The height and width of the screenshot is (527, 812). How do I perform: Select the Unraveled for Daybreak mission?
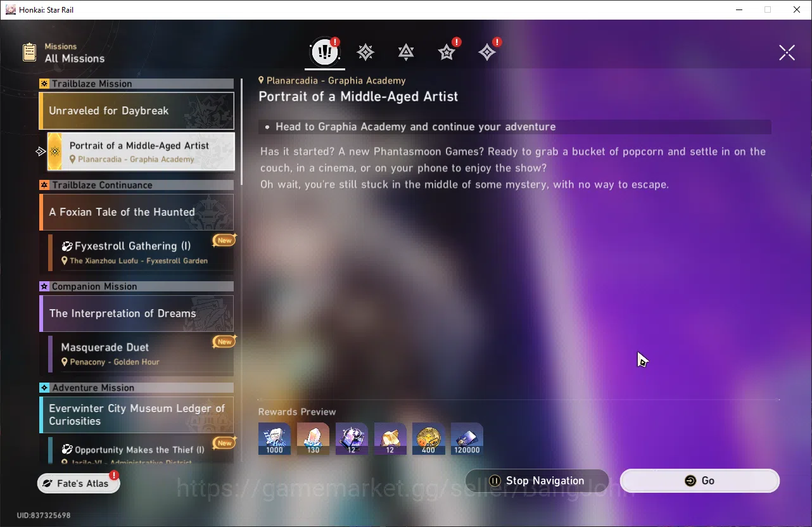[x=136, y=111]
